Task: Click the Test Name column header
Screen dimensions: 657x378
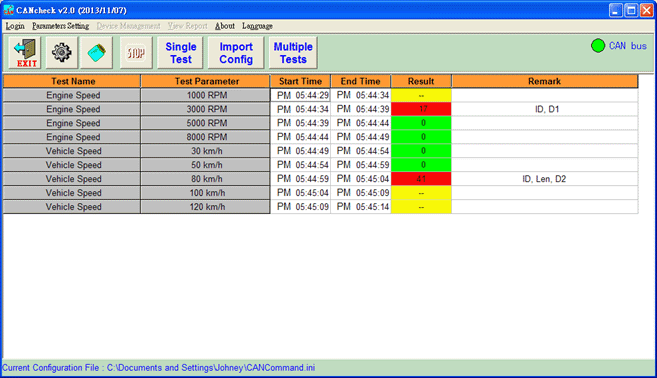Action: tap(72, 81)
